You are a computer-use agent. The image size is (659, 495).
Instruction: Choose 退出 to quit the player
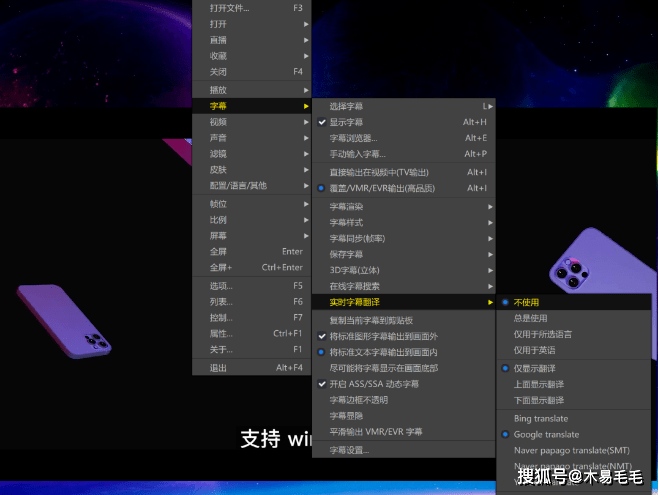click(218, 367)
